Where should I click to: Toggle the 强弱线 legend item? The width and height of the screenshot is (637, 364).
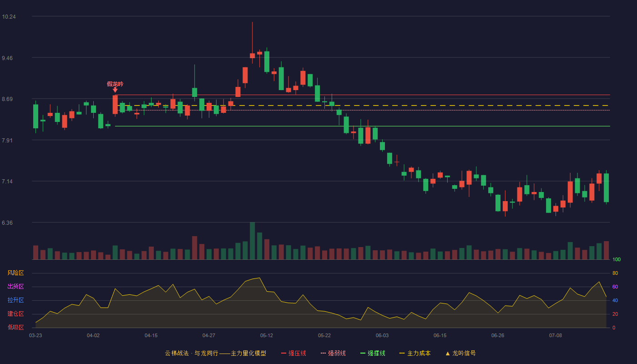click(333, 353)
